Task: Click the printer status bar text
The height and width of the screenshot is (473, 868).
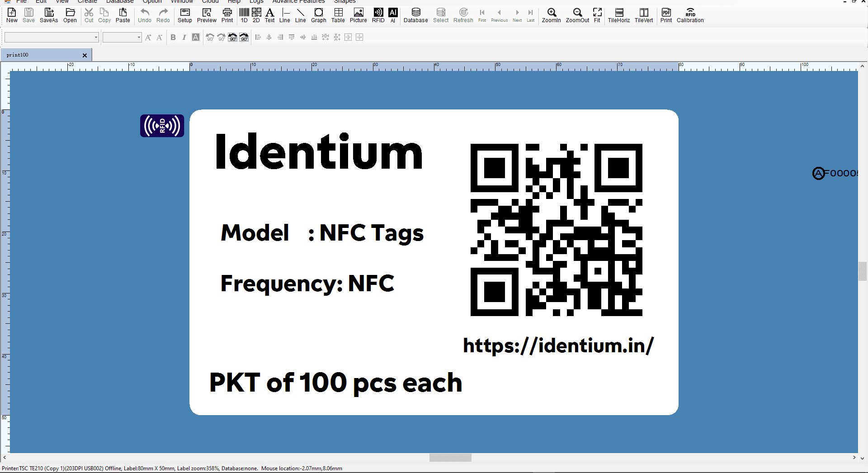Action: tap(172, 468)
